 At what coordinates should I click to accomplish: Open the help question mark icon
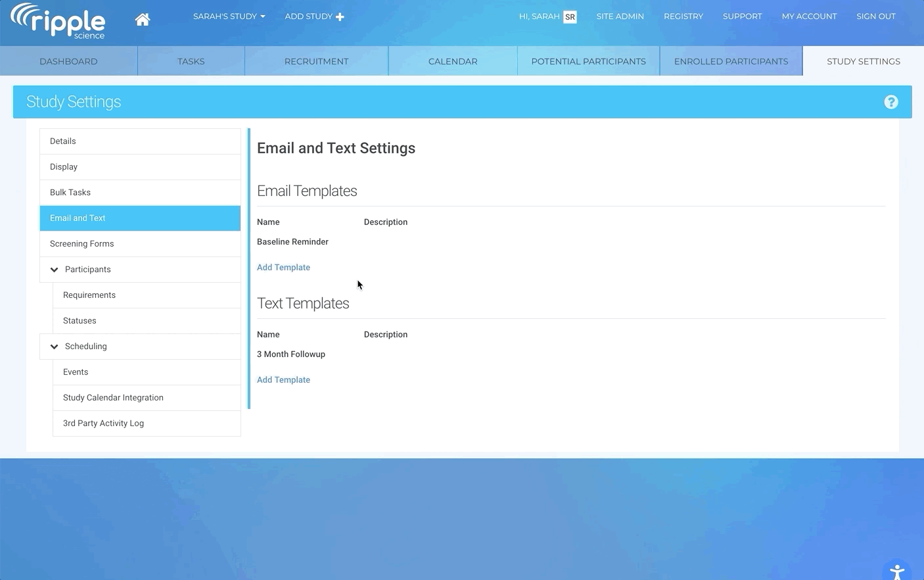click(x=890, y=102)
